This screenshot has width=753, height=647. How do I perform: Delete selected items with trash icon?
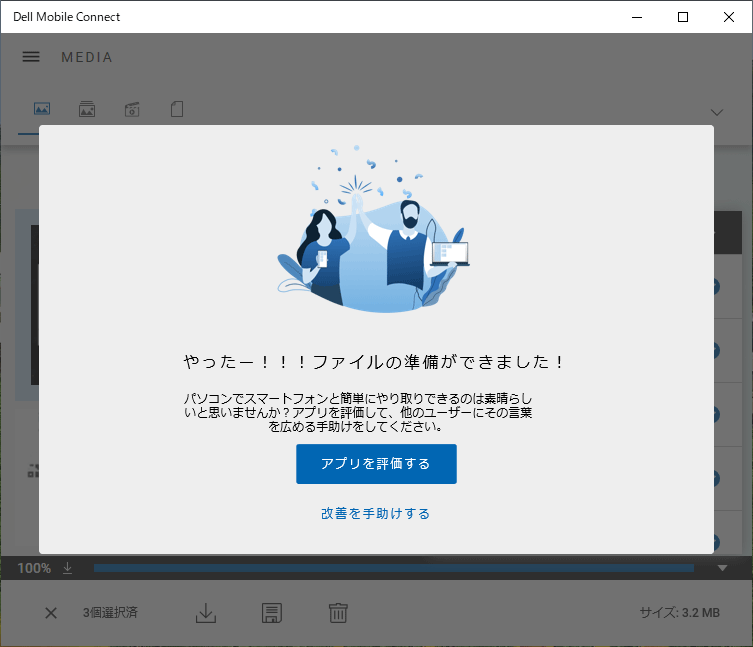(x=338, y=613)
